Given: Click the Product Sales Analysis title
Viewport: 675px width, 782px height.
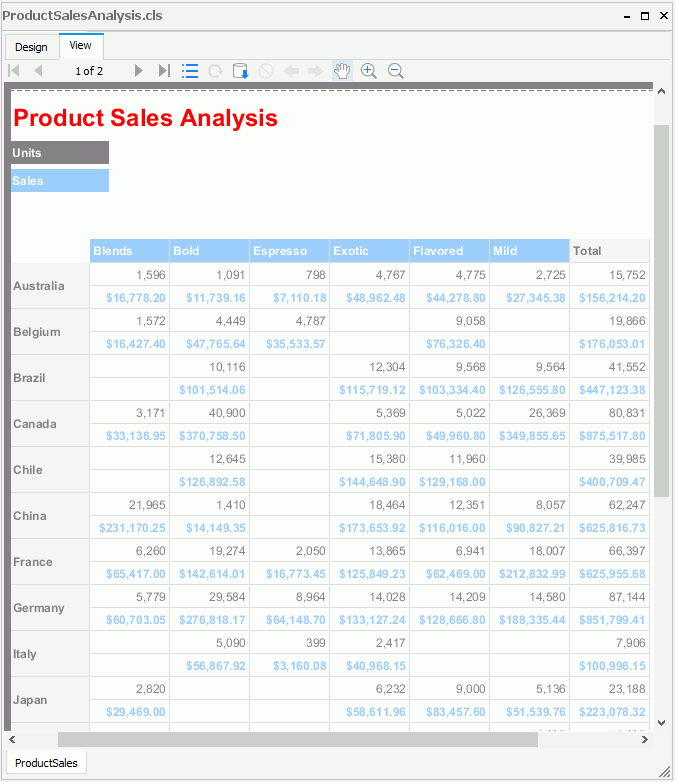Looking at the screenshot, I should tap(145, 118).
